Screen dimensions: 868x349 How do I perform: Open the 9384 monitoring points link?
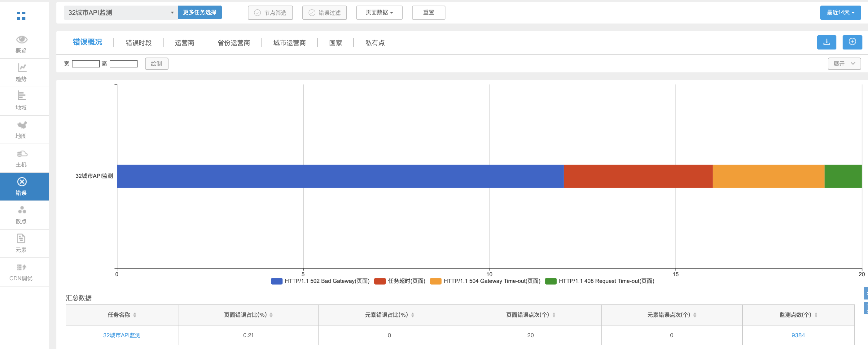tap(798, 335)
